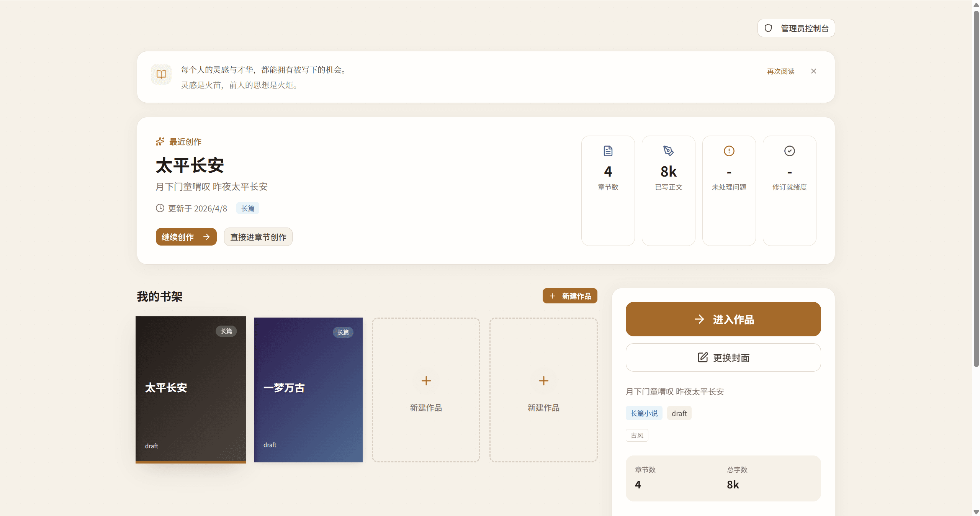The image size is (980, 516).
Task: Click the document icon above 章节数
Action: (608, 151)
